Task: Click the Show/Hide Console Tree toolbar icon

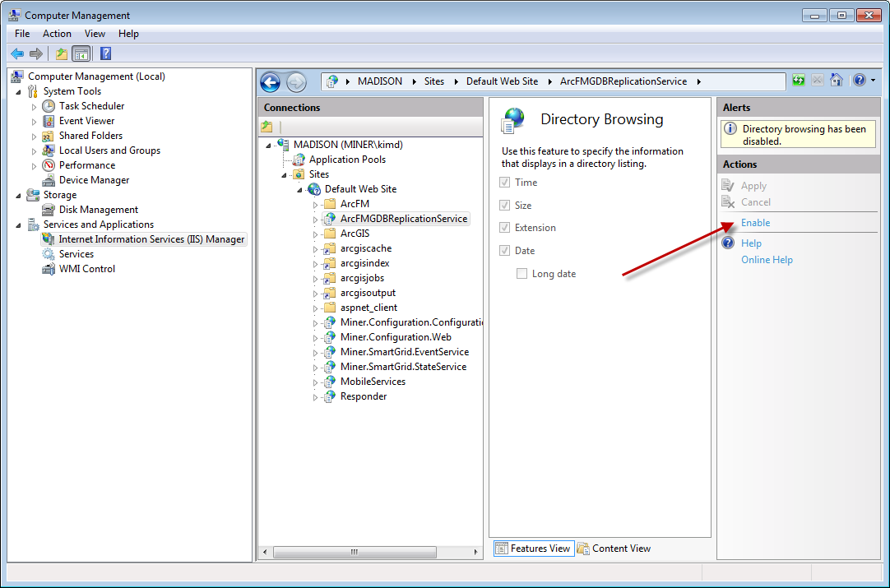Action: pos(81,53)
